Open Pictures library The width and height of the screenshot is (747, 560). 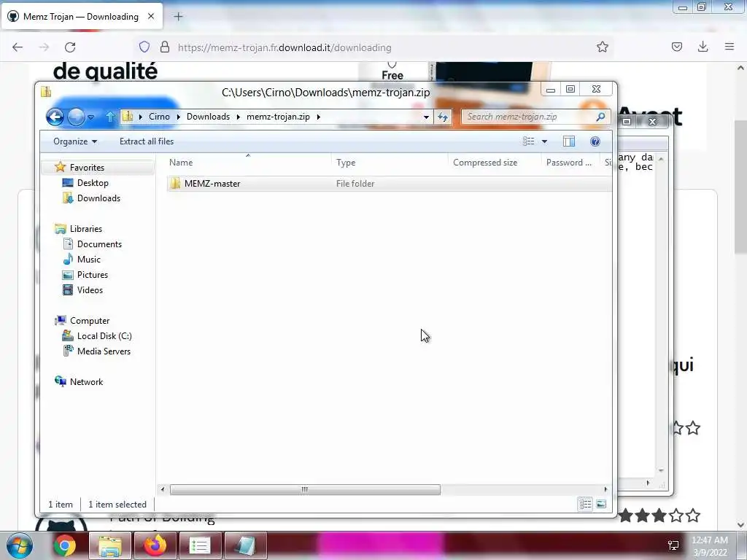click(93, 275)
